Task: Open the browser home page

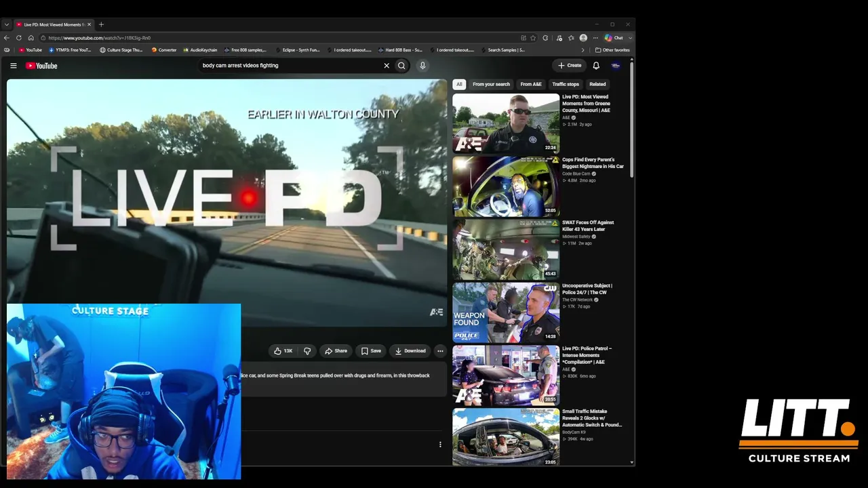Action: 31,38
